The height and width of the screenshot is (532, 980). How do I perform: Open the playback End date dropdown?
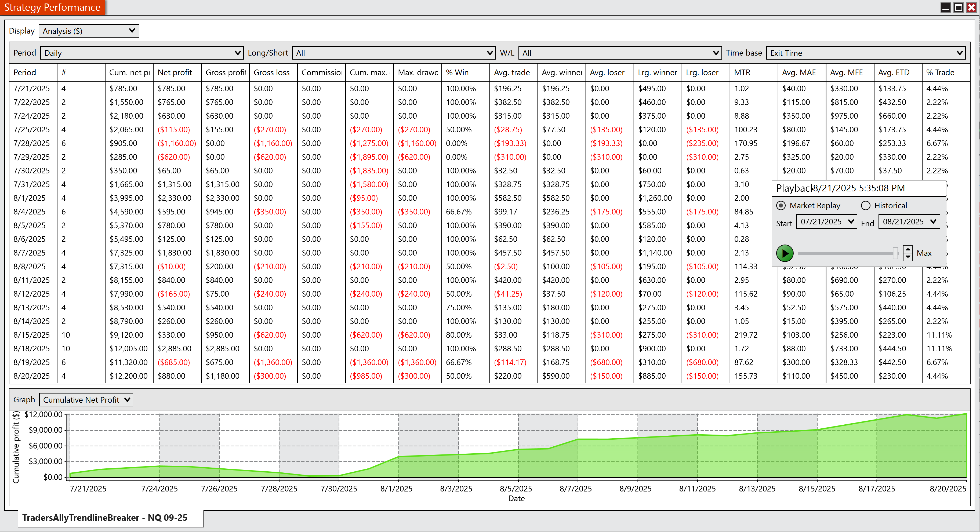[x=933, y=222]
